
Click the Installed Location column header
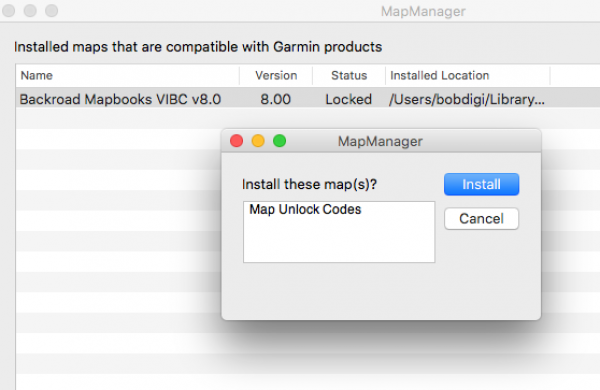click(x=468, y=75)
